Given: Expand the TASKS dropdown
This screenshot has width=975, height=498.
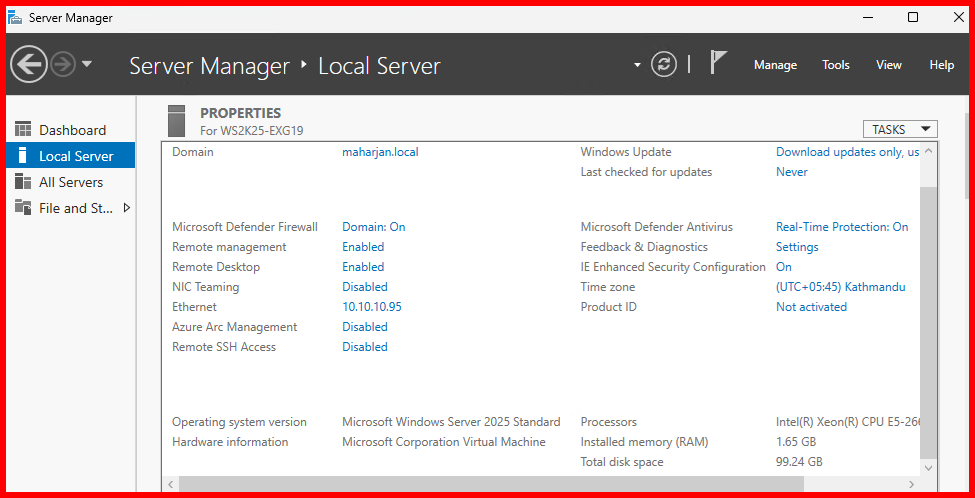Looking at the screenshot, I should click(899, 129).
